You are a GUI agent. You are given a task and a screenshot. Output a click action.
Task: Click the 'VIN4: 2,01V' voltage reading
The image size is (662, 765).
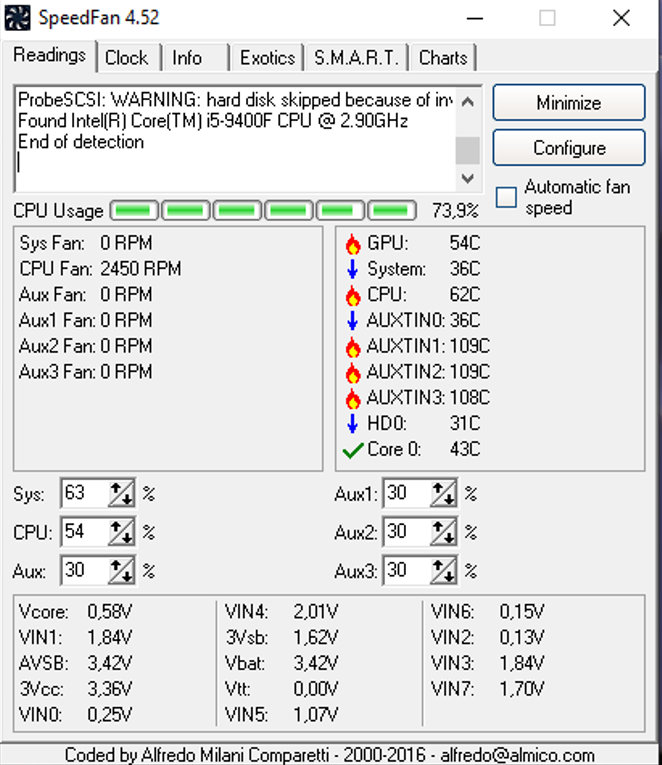tap(281, 611)
